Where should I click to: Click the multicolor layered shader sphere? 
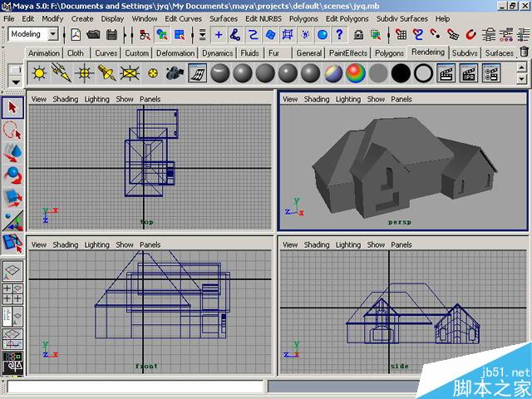click(x=333, y=73)
